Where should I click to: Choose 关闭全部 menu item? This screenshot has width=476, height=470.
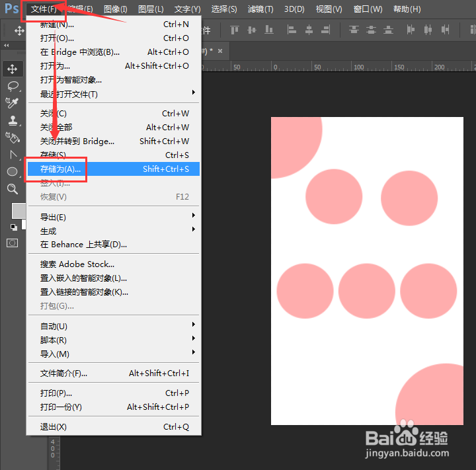(114, 127)
